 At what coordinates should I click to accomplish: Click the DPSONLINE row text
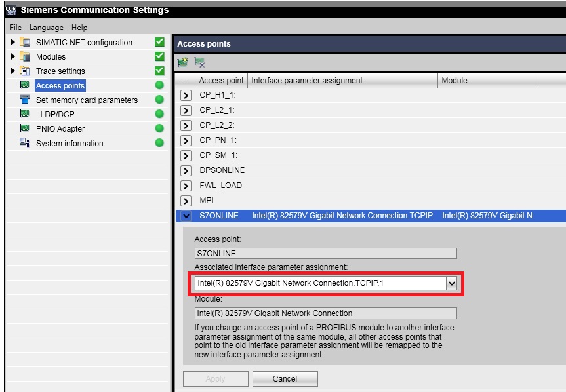coord(222,170)
